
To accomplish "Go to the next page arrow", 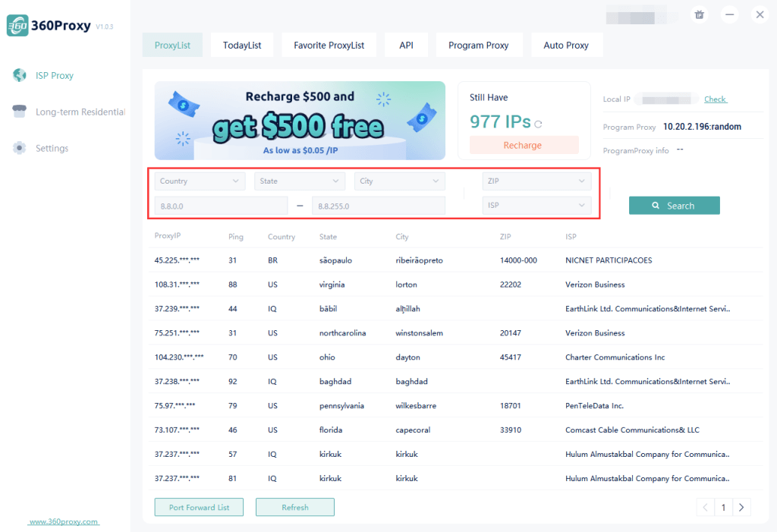I will pyautogui.click(x=741, y=507).
